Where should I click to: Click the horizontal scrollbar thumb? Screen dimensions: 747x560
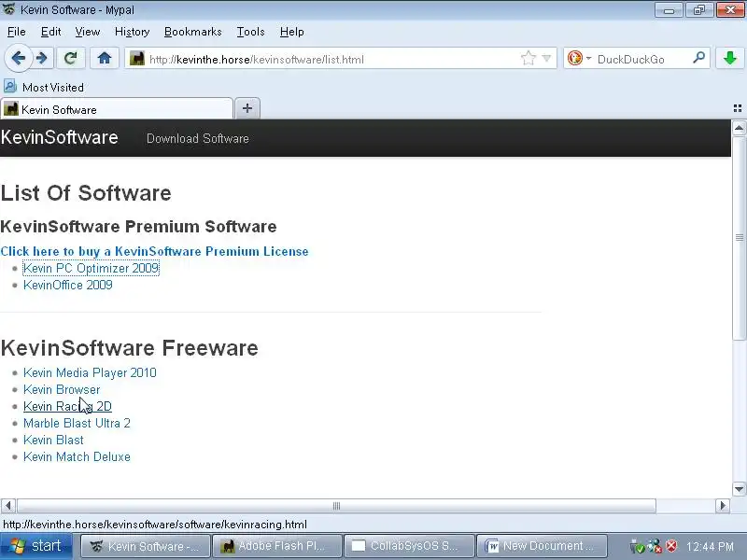pyautogui.click(x=336, y=505)
